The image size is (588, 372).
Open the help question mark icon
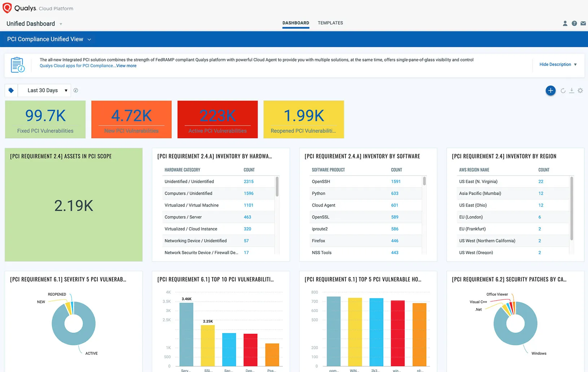pyautogui.click(x=574, y=23)
